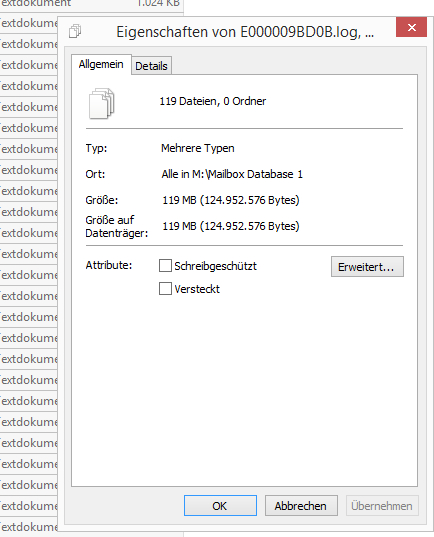
Task: Click the 'Attribute:' label
Action: [109, 265]
